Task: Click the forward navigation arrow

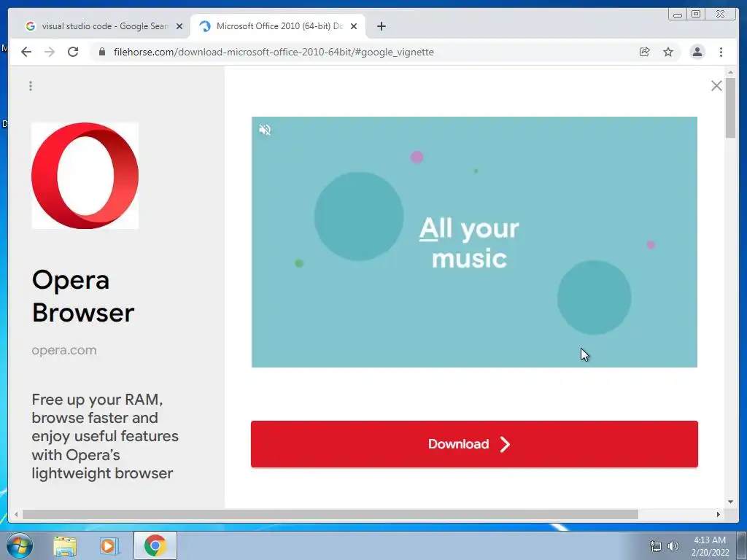Action: pos(50,52)
